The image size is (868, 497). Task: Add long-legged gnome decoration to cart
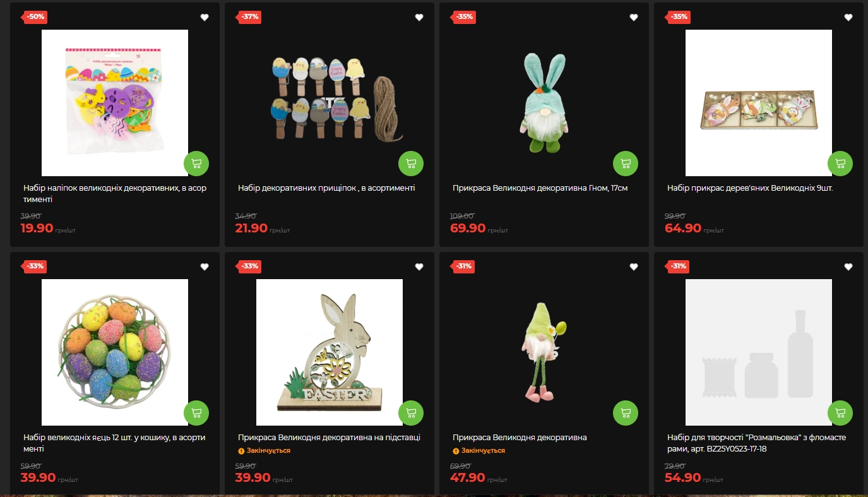click(626, 413)
